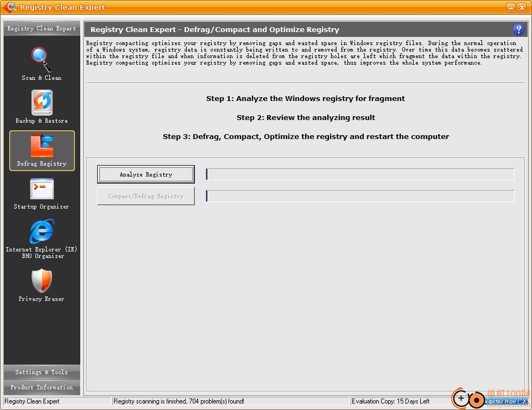Open the Product Information sidebar section
The width and height of the screenshot is (532, 410).
42,387
